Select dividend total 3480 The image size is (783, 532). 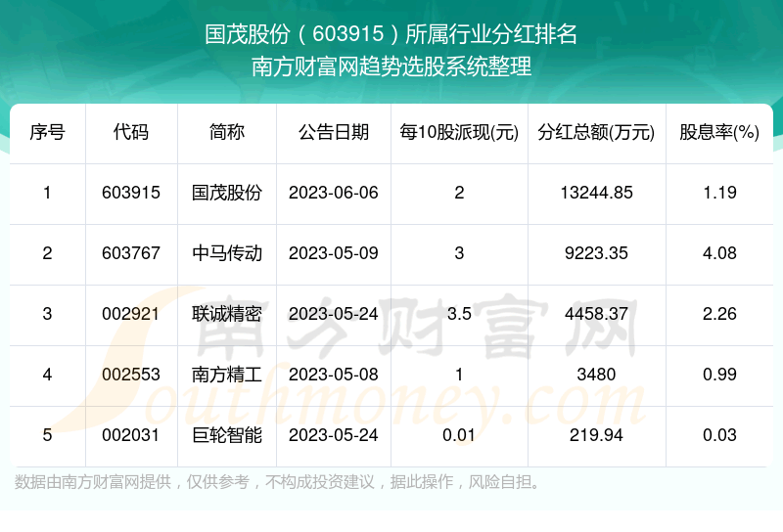596,375
